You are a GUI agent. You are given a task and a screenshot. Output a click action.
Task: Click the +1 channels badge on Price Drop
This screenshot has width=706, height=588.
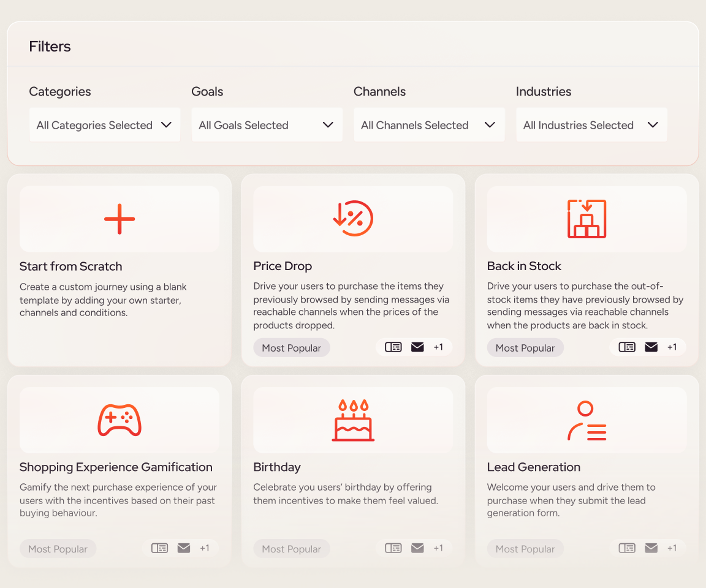pyautogui.click(x=438, y=347)
